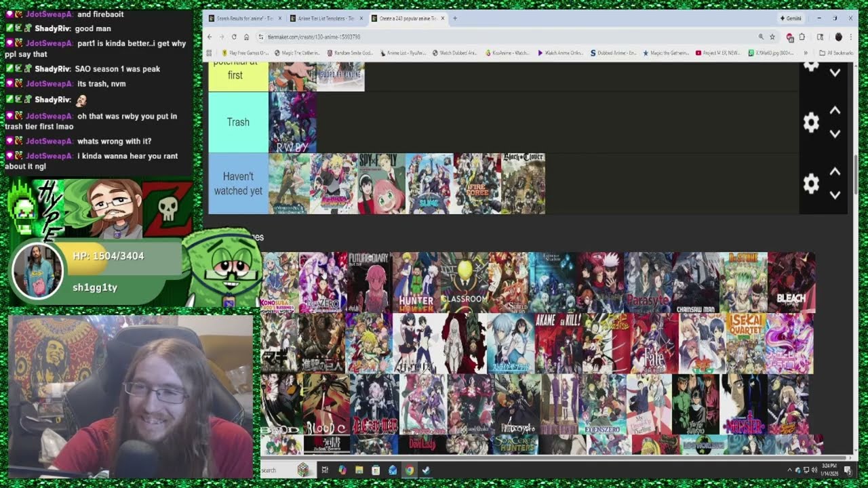Move the Trash tier down
Viewport: 868px width, 488px height.
pyautogui.click(x=835, y=134)
